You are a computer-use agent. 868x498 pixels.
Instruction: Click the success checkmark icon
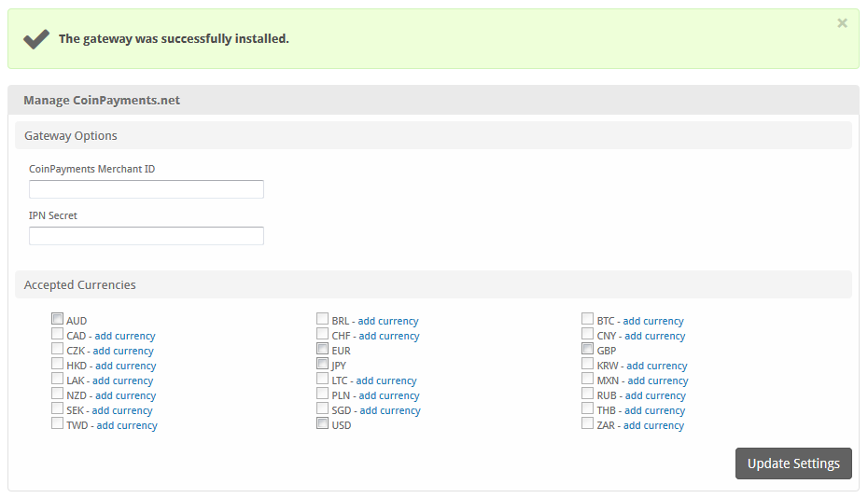coord(36,38)
